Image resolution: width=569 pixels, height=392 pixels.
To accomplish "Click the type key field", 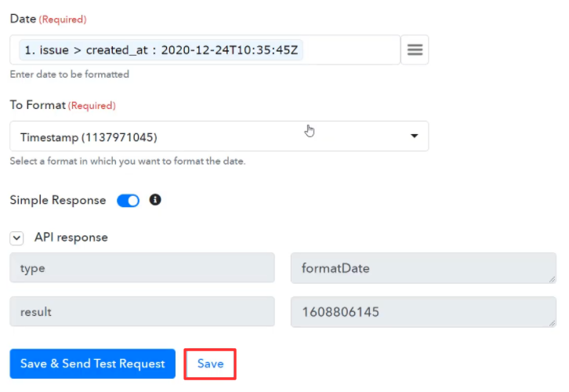I will (143, 268).
